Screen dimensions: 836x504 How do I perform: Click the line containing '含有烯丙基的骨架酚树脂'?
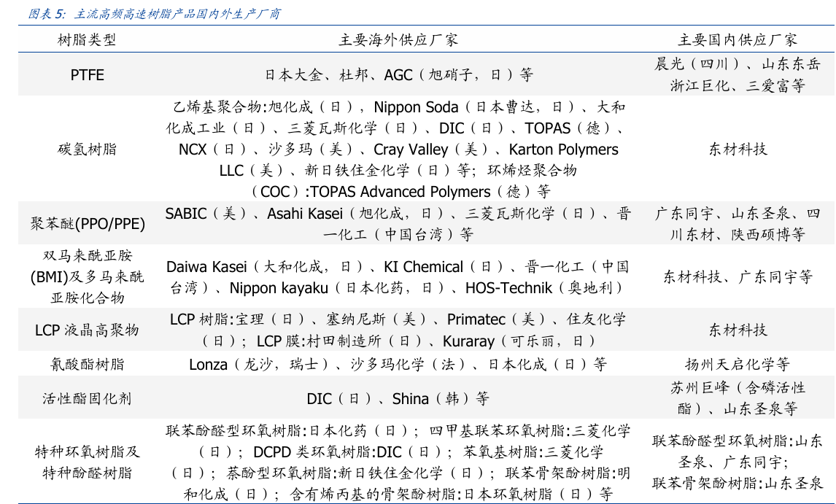point(398,494)
